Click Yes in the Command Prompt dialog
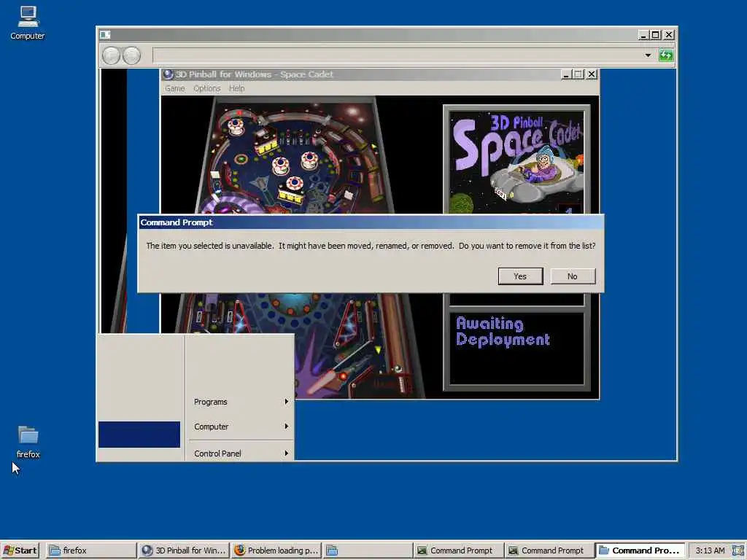 520,276
